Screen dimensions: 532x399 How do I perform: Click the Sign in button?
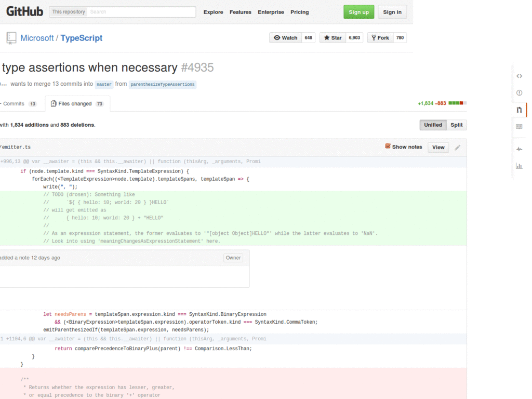click(392, 12)
